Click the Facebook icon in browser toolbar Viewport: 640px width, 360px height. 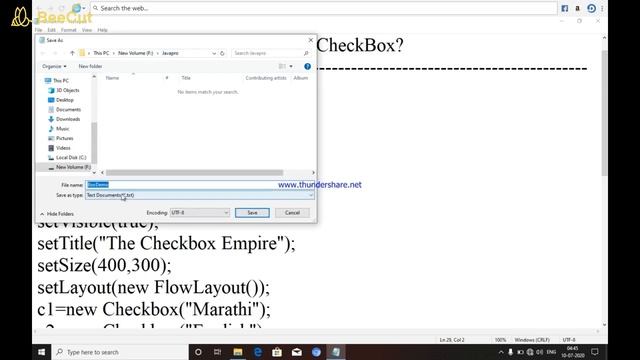click(564, 8)
